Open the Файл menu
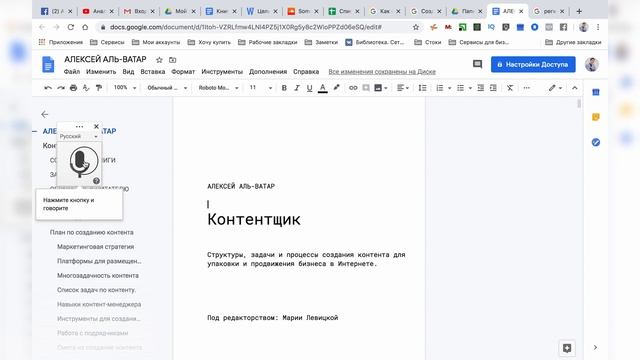 [x=72, y=71]
